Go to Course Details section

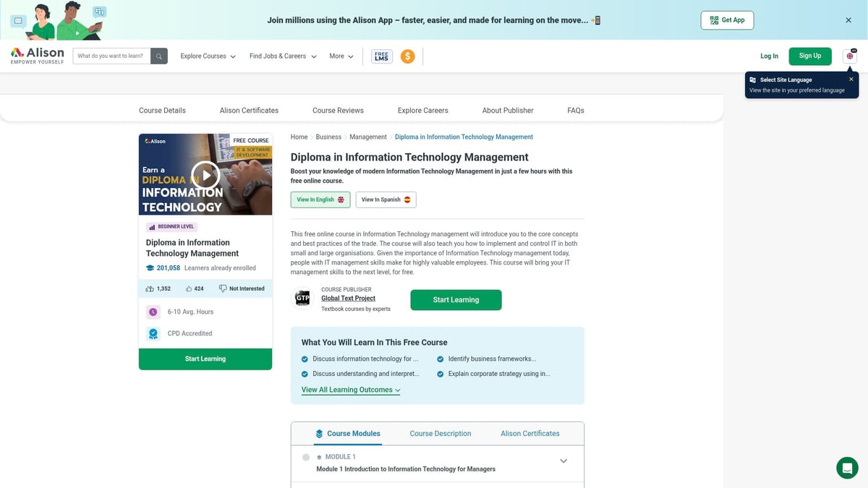pyautogui.click(x=162, y=111)
